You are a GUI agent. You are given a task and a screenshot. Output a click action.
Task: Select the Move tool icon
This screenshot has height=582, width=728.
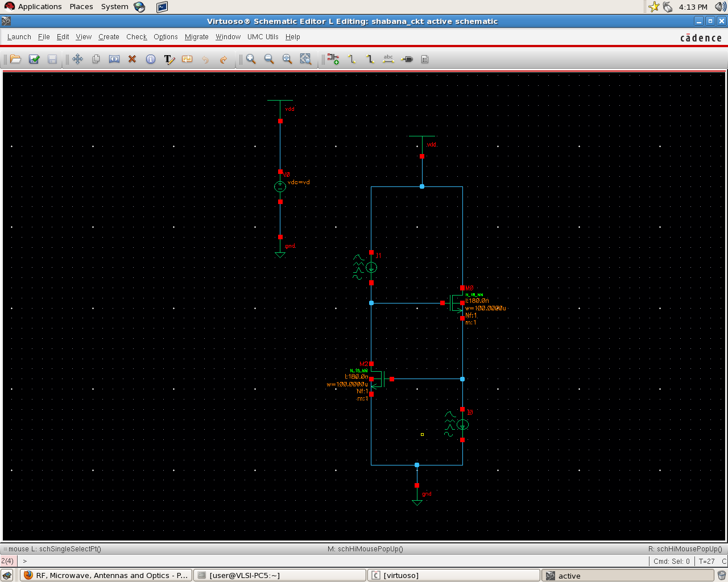click(78, 59)
